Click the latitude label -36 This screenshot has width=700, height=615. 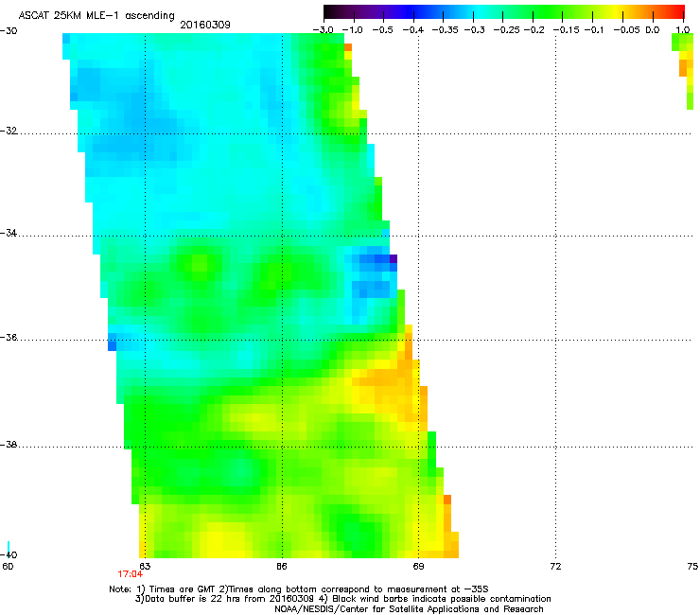pyautogui.click(x=9, y=337)
